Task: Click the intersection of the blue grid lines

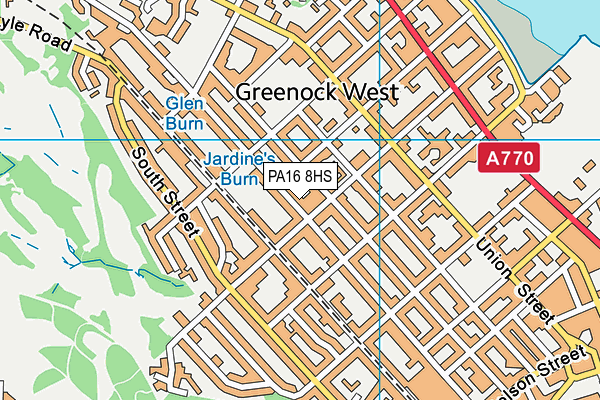Action: pos(380,140)
